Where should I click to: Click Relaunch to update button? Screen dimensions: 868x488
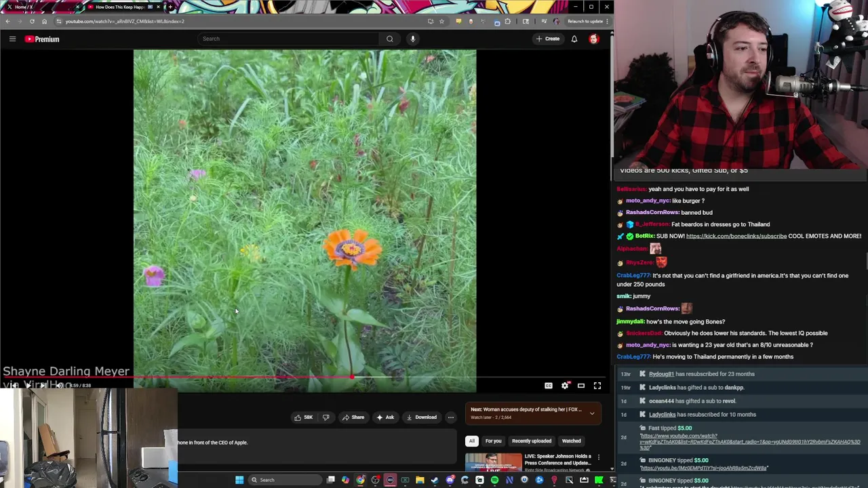coord(585,21)
